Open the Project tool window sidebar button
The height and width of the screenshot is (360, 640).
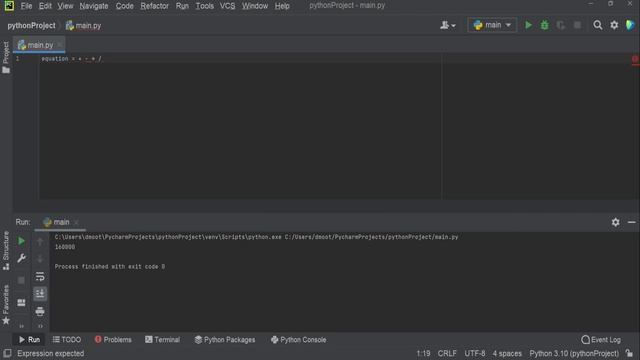(x=6, y=57)
